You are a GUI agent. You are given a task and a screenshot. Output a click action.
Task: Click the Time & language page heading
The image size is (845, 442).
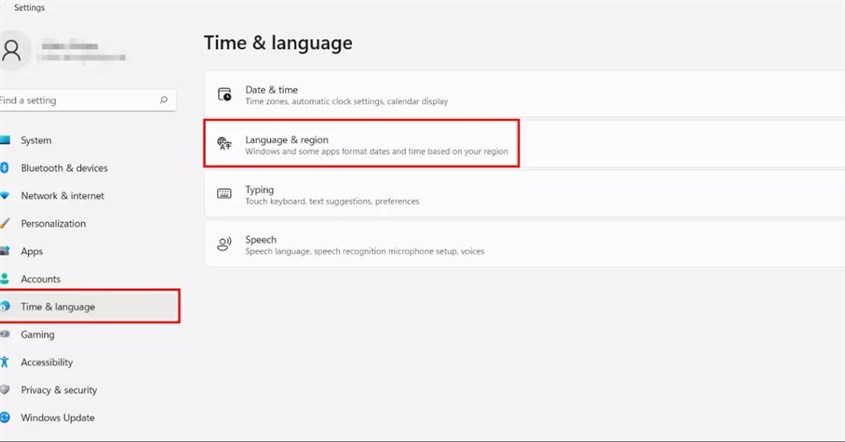pos(278,43)
